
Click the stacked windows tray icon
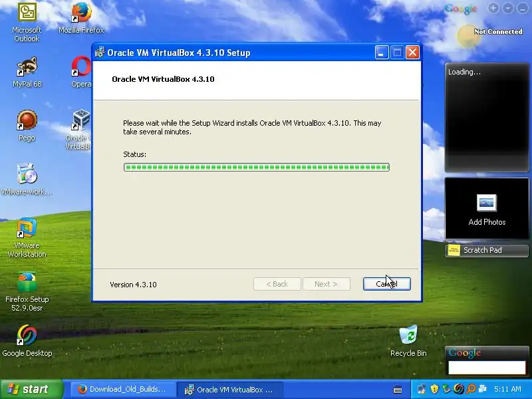pos(483,389)
